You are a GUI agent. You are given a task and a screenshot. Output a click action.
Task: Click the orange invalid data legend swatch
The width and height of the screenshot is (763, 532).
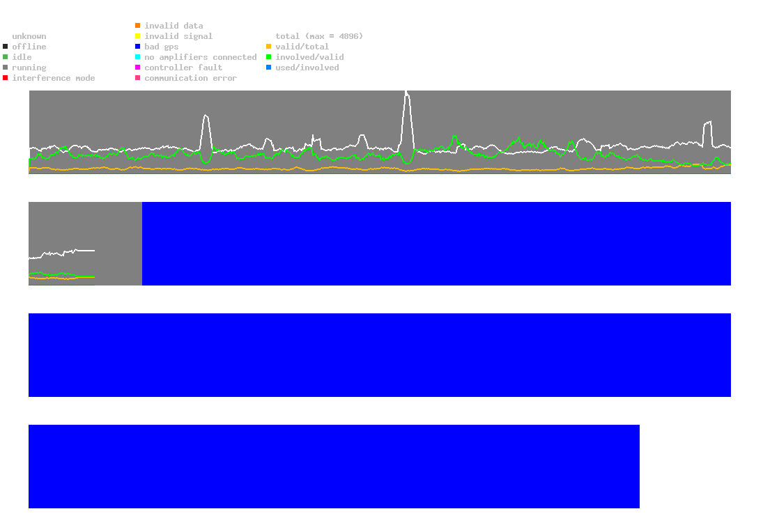[138, 26]
